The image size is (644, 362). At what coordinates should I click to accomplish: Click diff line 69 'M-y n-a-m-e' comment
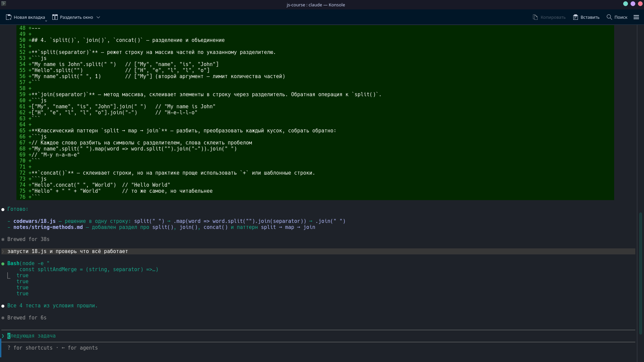pyautogui.click(x=56, y=155)
